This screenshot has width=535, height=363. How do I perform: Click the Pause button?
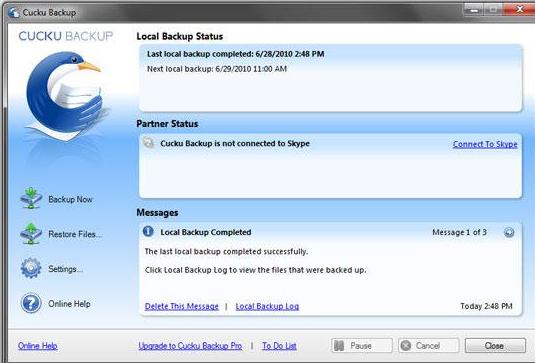[x=362, y=346]
